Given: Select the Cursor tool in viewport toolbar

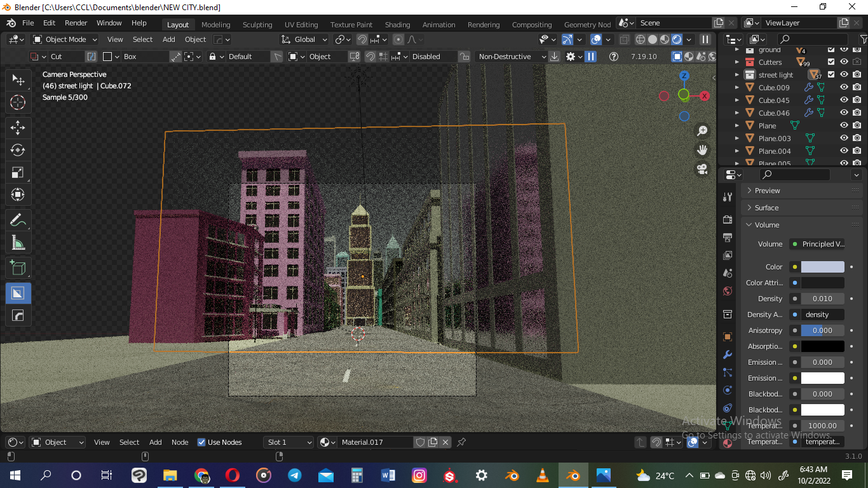Looking at the screenshot, I should (18, 102).
